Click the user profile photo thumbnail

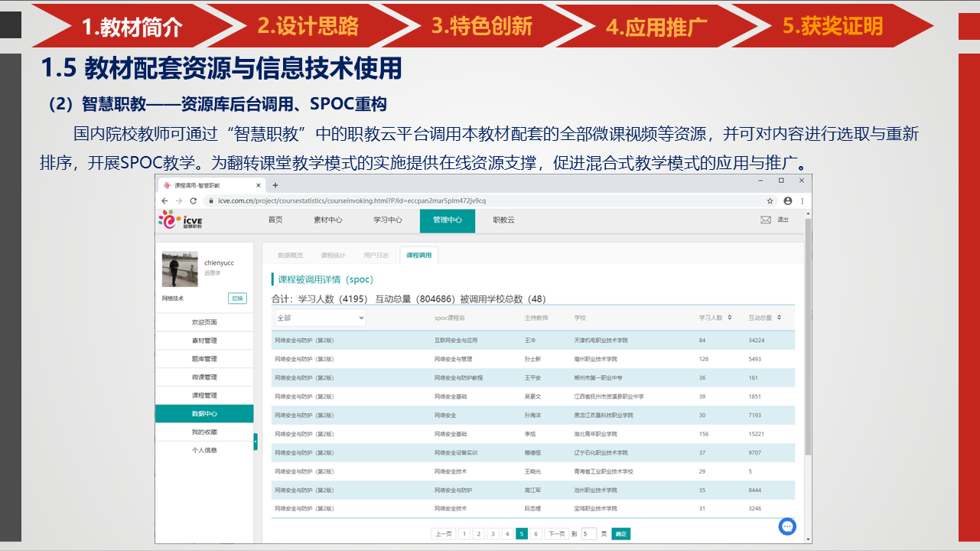coord(180,269)
